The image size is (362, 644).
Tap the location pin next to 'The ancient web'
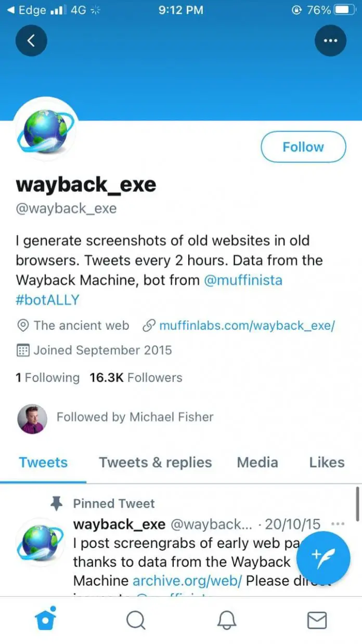(x=23, y=325)
